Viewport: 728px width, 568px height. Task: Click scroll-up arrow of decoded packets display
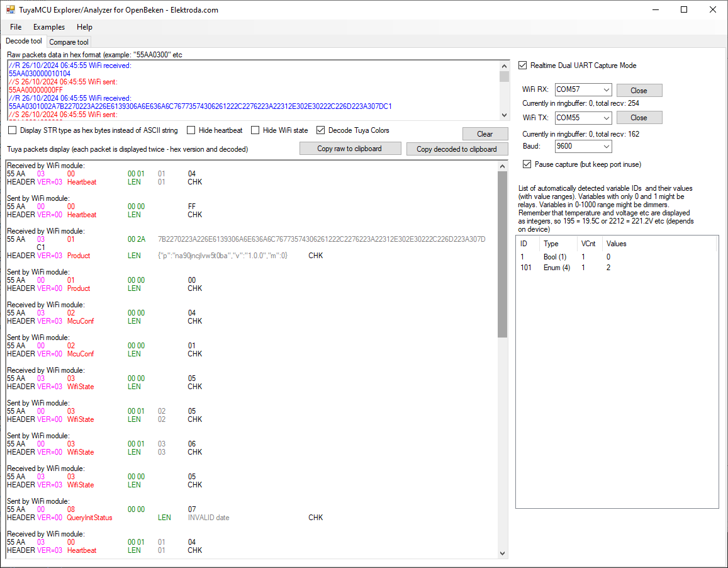tap(502, 166)
